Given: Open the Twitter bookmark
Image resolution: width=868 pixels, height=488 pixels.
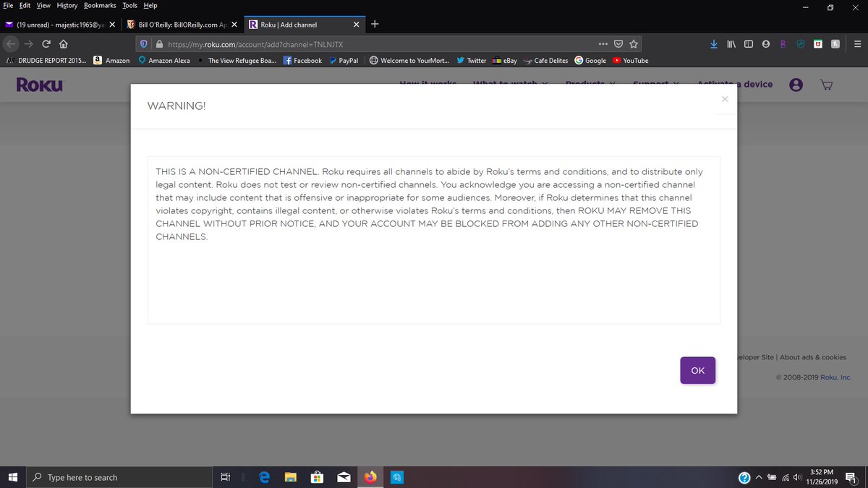Looking at the screenshot, I should click(x=471, y=61).
